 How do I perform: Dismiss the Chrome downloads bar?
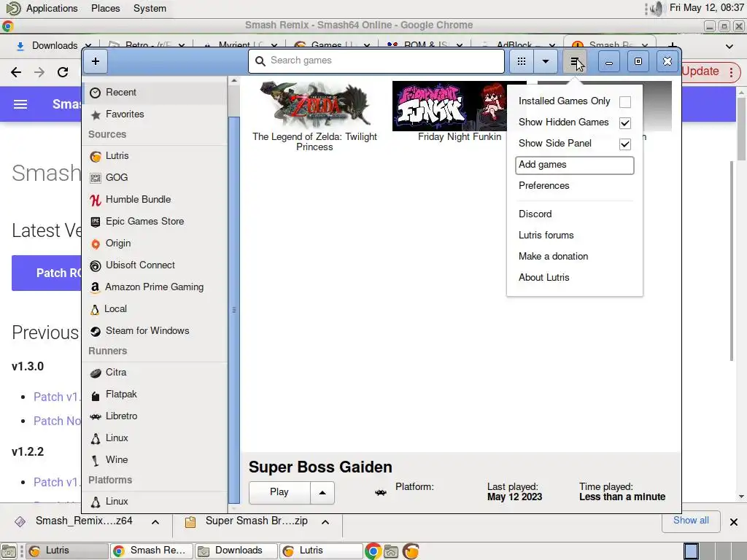coord(734,522)
